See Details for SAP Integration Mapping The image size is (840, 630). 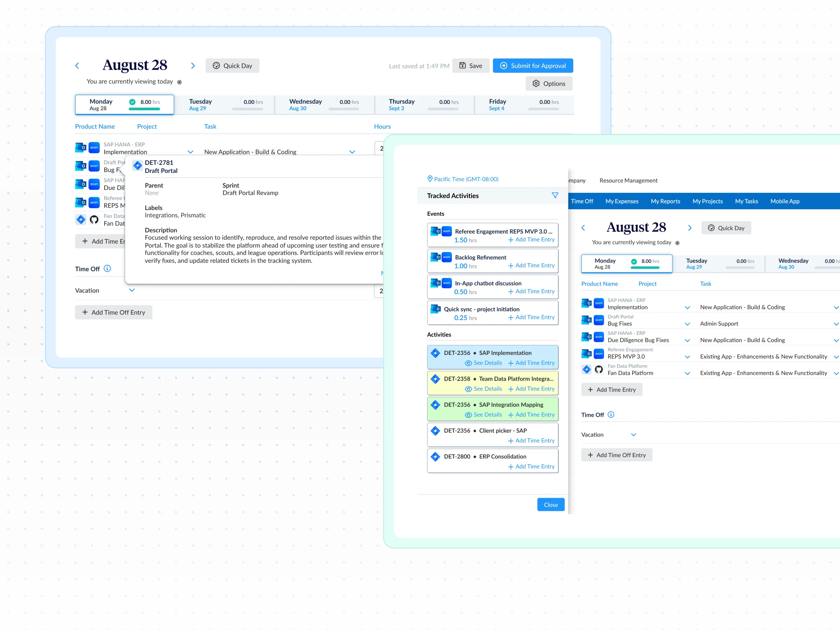[x=483, y=414]
